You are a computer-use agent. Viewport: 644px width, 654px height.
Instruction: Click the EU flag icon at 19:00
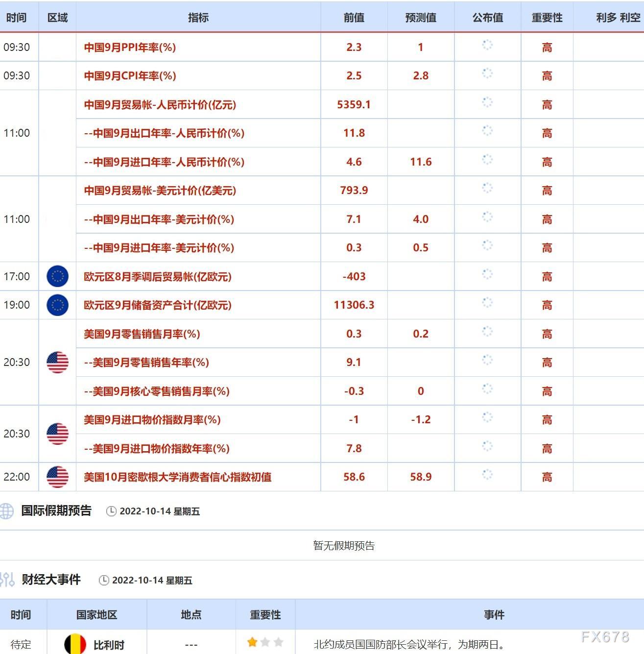click(x=57, y=305)
